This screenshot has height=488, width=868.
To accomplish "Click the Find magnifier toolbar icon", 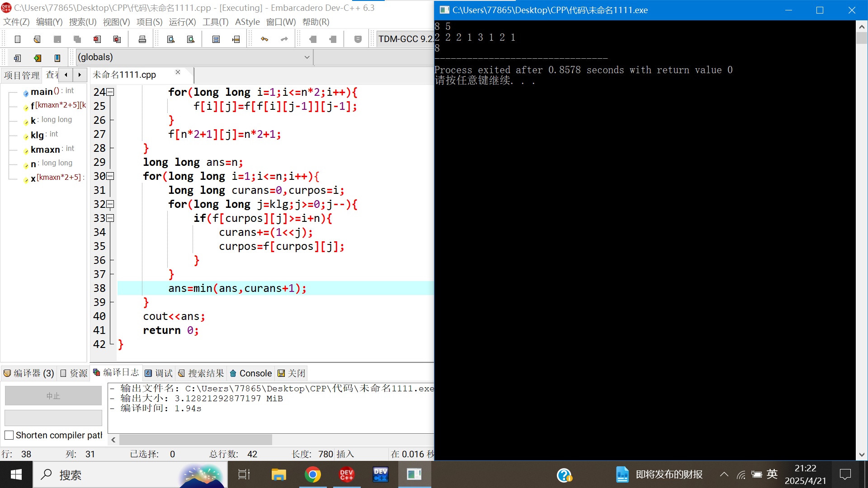I will pos(171,39).
